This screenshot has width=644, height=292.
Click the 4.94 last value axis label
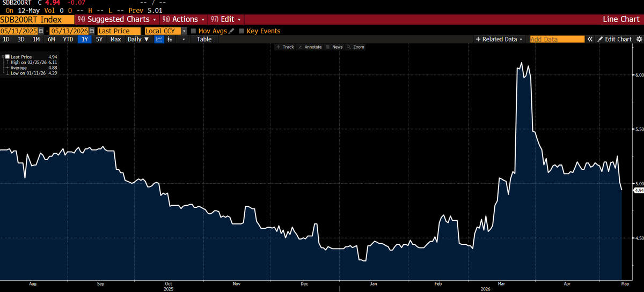click(639, 190)
